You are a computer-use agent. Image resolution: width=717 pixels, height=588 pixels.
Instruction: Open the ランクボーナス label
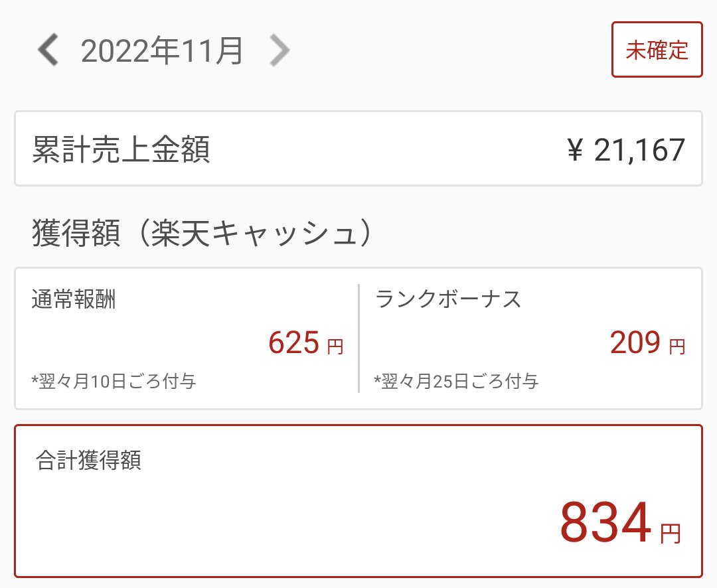pyautogui.click(x=447, y=299)
